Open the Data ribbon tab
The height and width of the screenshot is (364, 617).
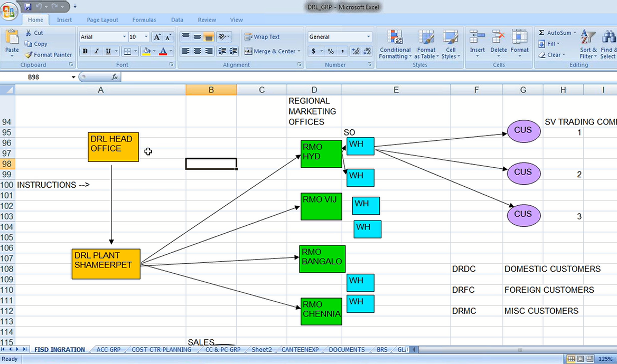[x=177, y=20]
